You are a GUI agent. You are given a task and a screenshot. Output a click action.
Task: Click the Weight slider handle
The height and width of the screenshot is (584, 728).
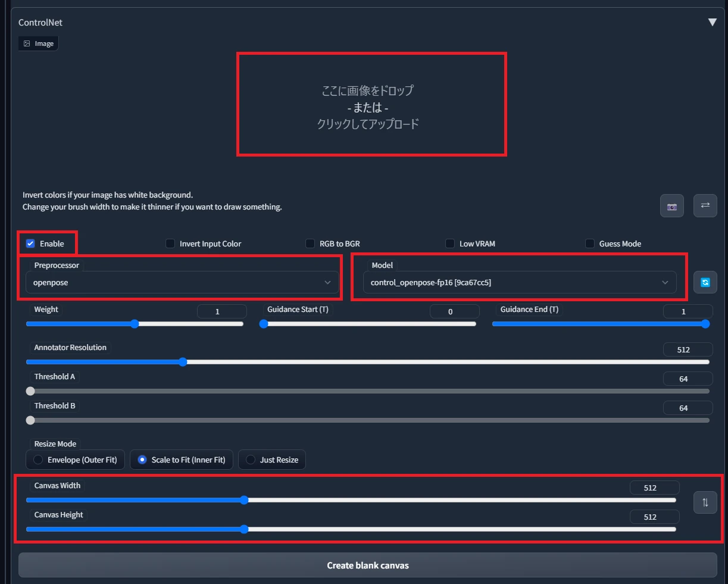click(x=135, y=324)
